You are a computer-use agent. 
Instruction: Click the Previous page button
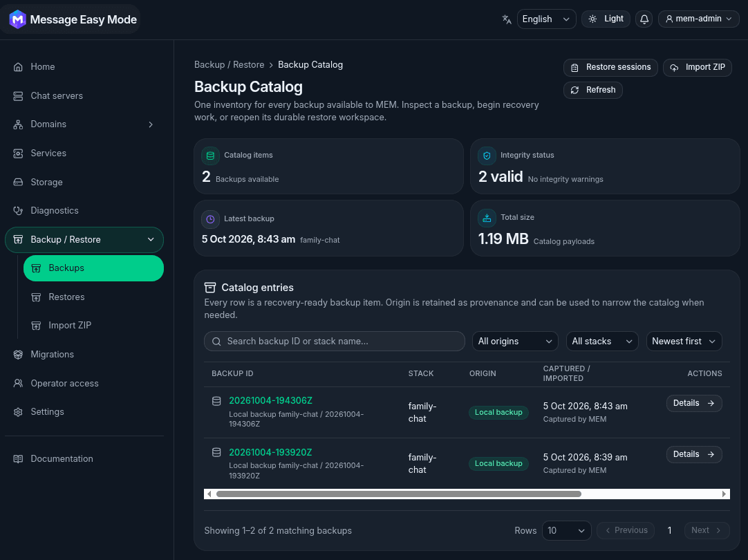pyautogui.click(x=626, y=530)
